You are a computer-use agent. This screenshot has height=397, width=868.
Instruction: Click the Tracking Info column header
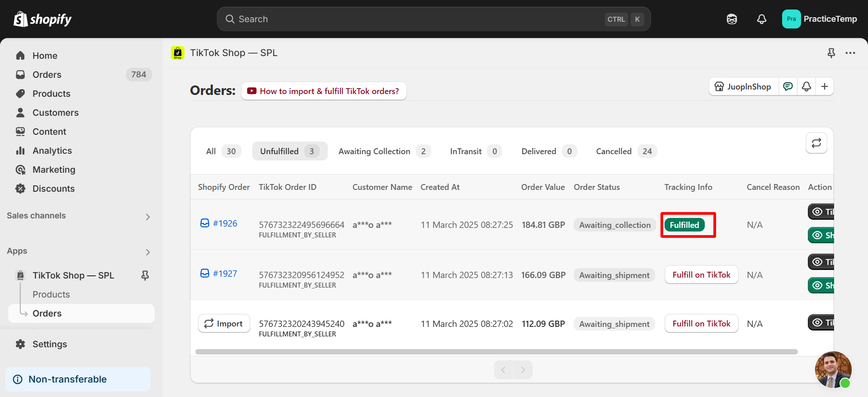pos(688,187)
